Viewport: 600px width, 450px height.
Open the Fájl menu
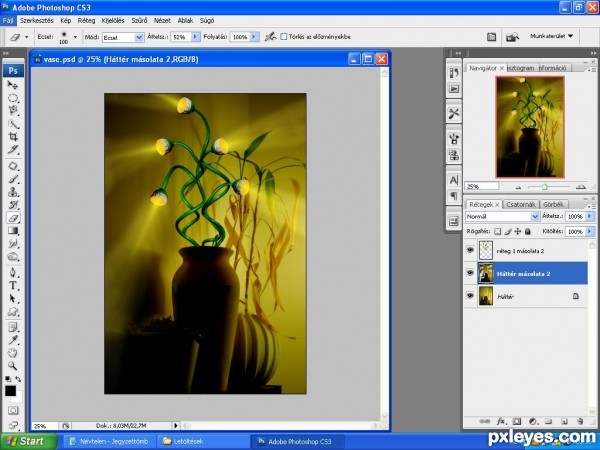click(x=8, y=20)
